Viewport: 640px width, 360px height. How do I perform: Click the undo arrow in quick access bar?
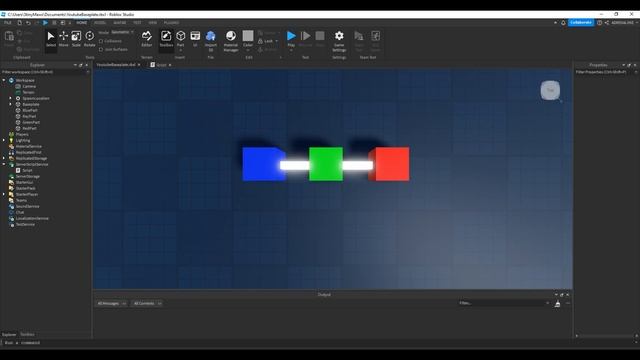28,22
